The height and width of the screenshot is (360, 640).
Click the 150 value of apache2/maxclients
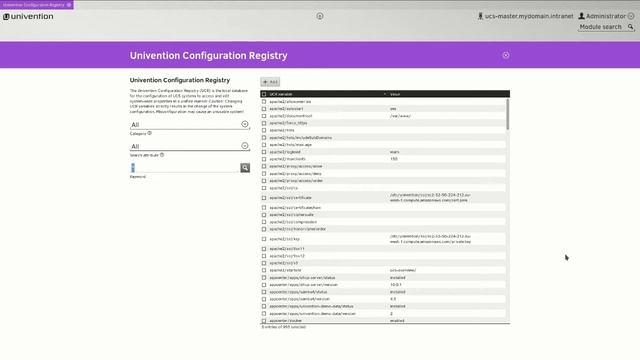coord(393,159)
